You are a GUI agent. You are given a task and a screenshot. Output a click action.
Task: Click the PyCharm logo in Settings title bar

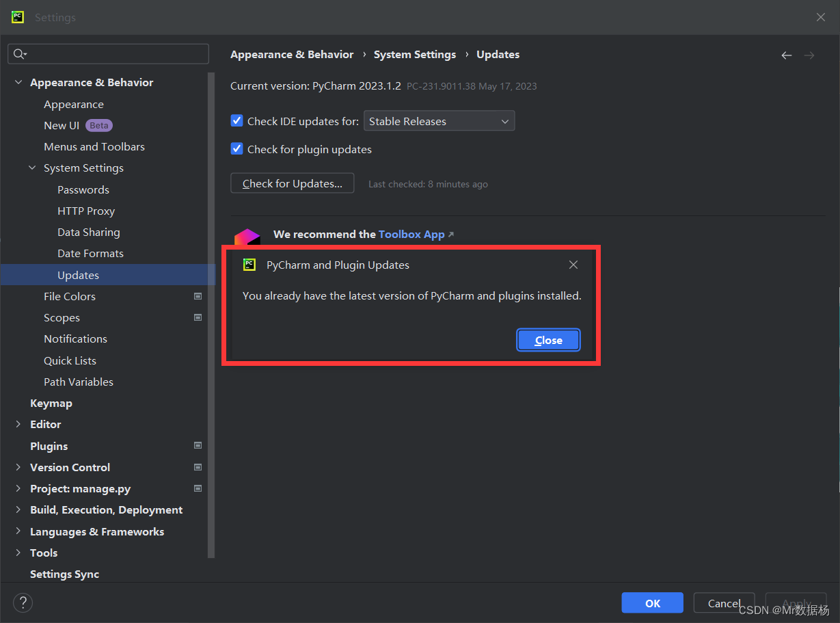click(18, 17)
